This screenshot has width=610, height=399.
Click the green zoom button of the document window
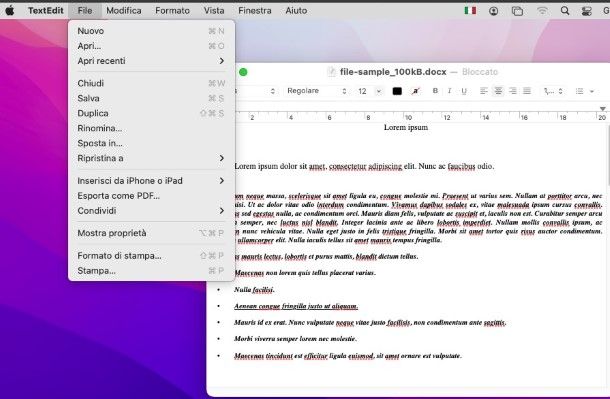pyautogui.click(x=243, y=72)
